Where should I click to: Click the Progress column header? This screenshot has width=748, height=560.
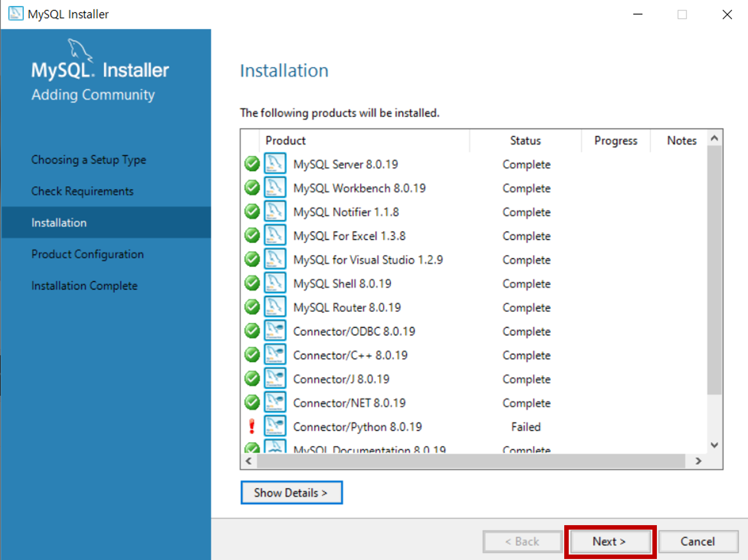coord(616,141)
